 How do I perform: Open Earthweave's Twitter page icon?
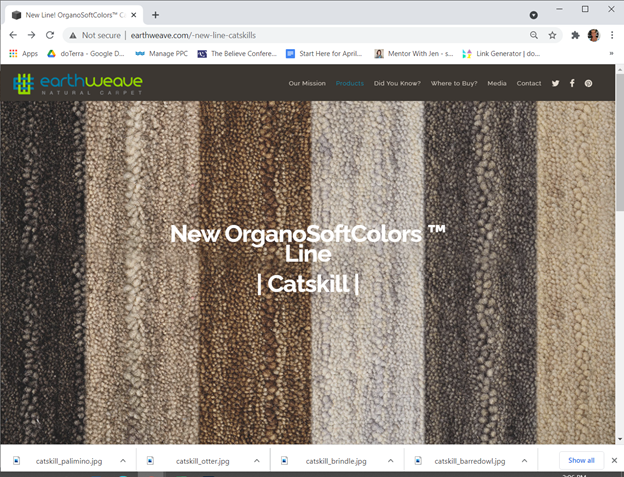(556, 83)
